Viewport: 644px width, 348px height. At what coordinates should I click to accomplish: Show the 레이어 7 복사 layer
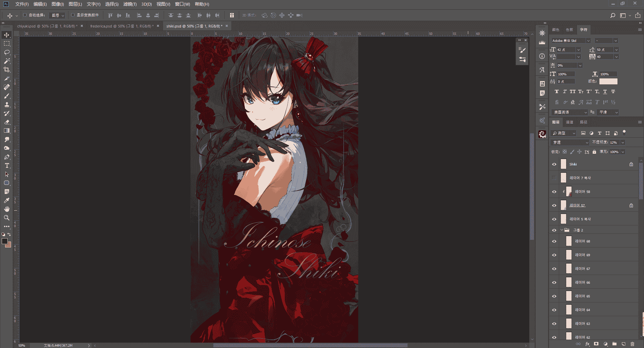tap(554, 178)
